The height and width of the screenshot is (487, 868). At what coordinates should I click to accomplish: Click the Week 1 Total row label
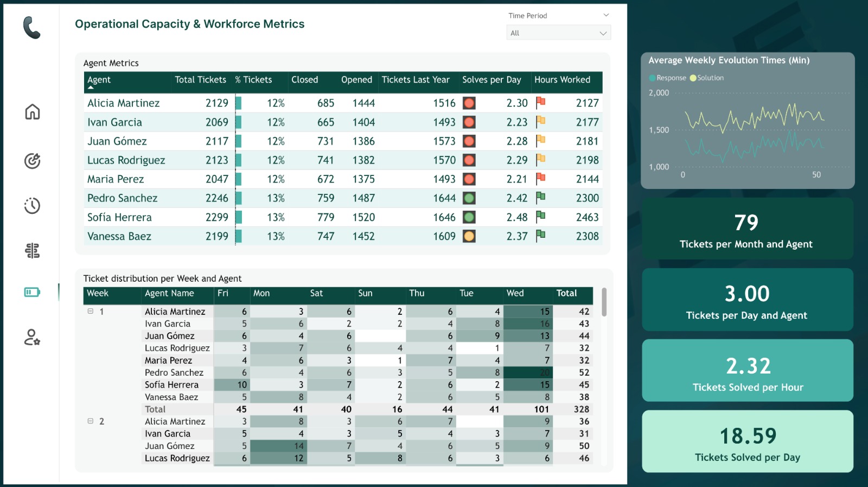click(155, 409)
